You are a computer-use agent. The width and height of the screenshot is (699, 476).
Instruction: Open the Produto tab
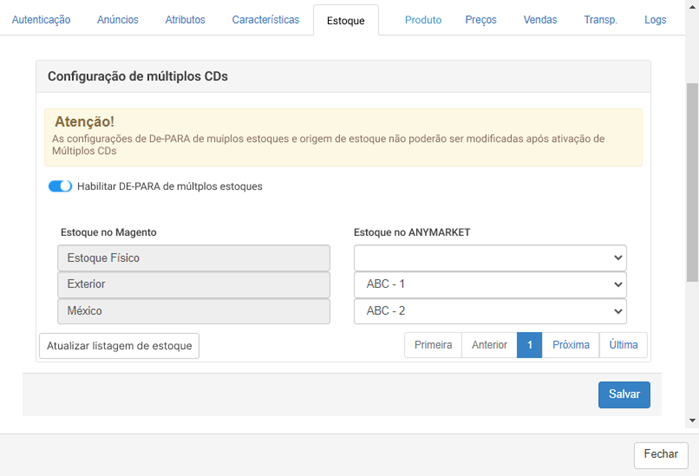[x=423, y=20]
